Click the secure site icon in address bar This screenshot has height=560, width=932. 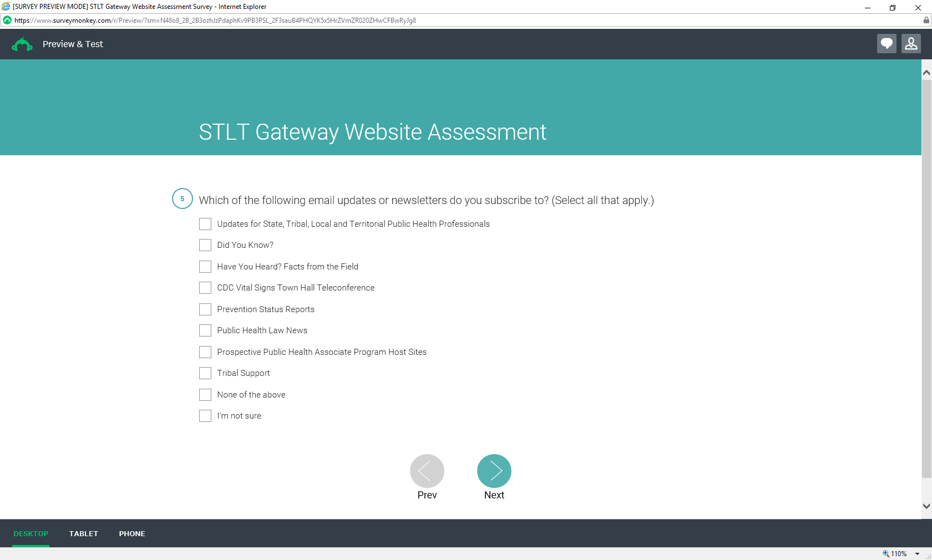pos(7,20)
